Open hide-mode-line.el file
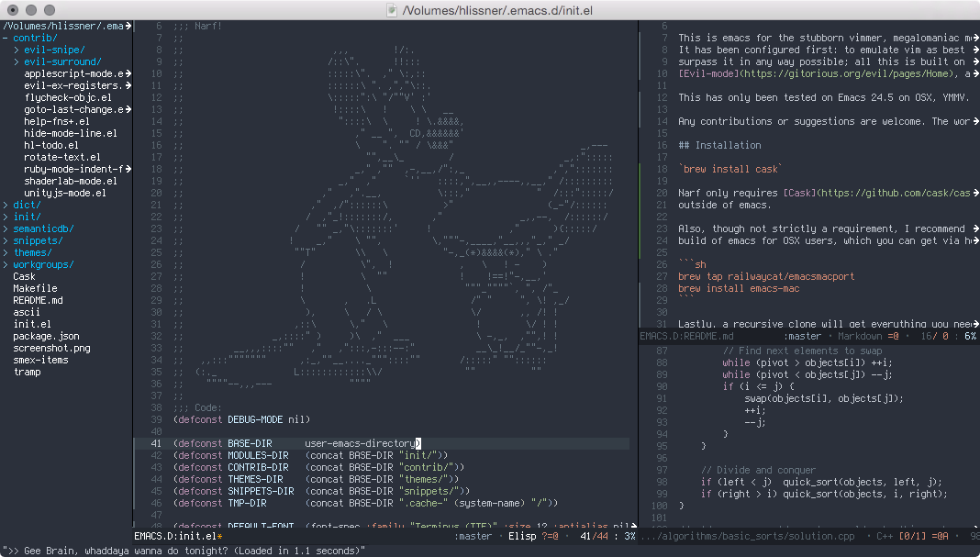The height and width of the screenshot is (557, 980). [70, 133]
